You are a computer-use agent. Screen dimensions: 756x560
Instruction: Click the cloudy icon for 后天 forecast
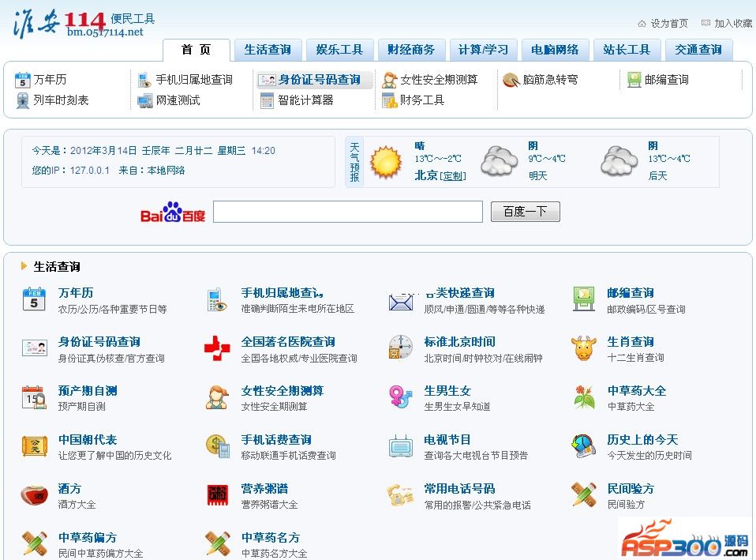click(619, 162)
